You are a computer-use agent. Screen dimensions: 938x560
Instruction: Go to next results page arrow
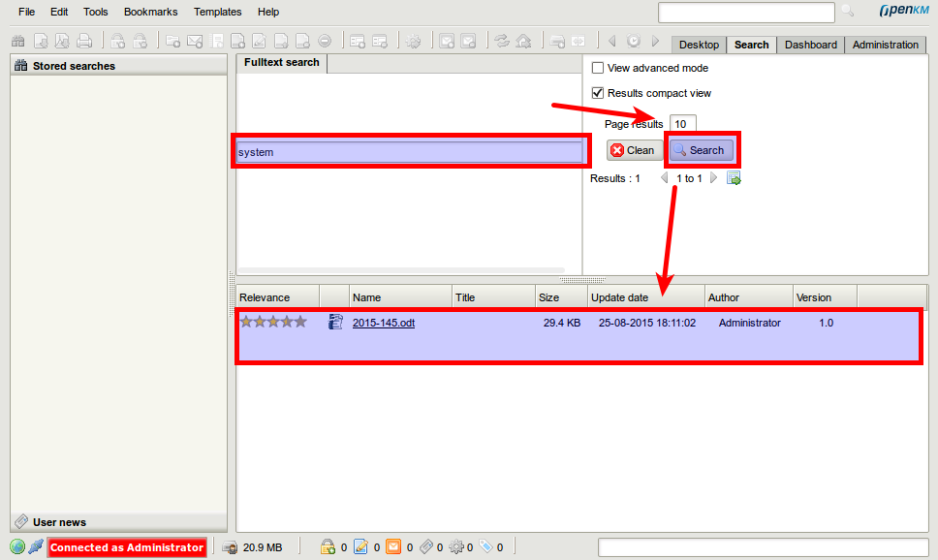[x=714, y=178]
